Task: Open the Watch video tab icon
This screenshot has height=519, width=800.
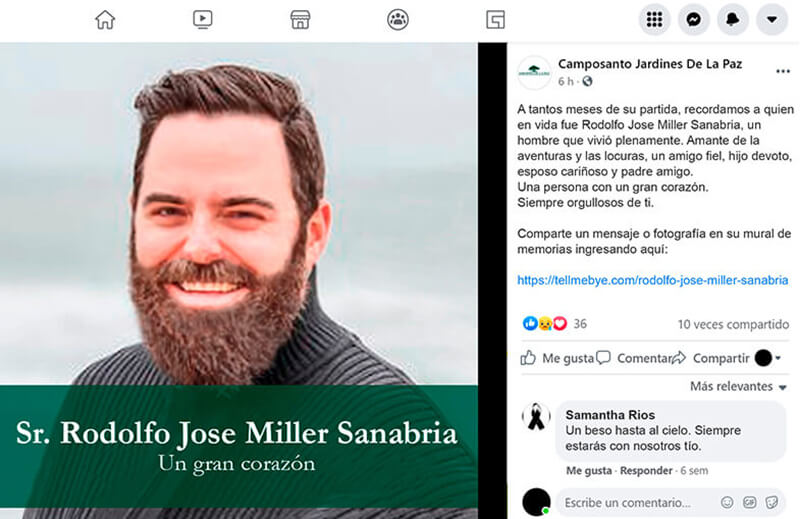Action: click(203, 20)
